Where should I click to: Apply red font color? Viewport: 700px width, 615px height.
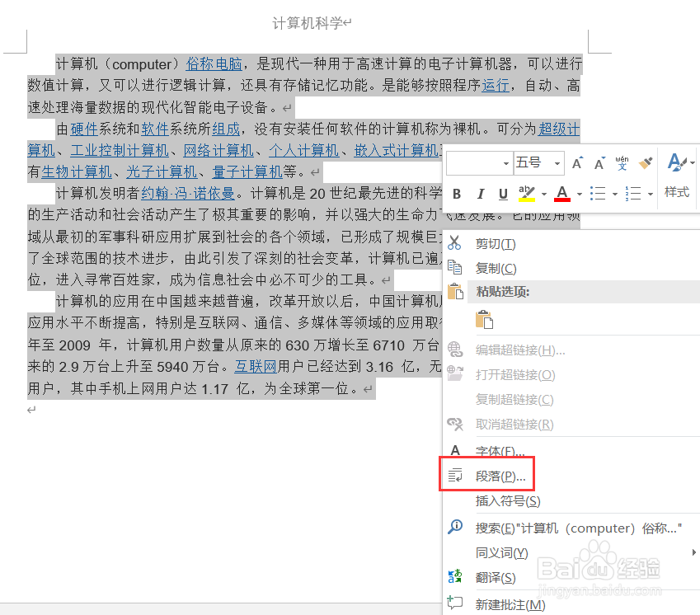click(x=562, y=194)
